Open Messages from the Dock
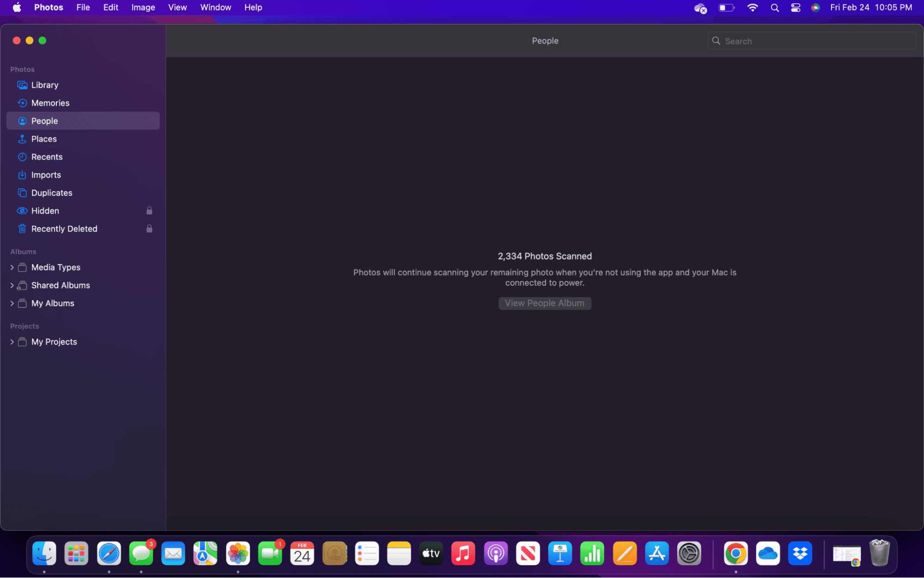924x578 pixels. pos(141,553)
